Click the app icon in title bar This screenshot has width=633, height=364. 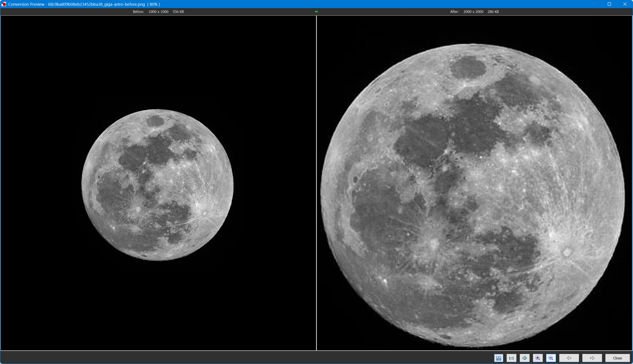click(x=4, y=4)
